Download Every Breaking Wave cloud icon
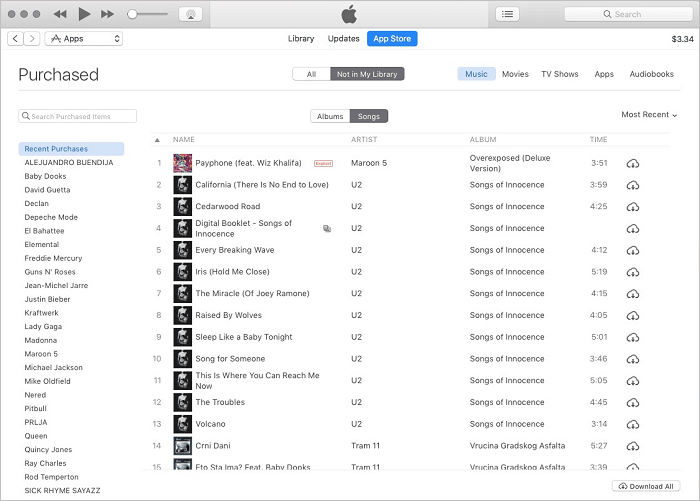 pyautogui.click(x=633, y=250)
